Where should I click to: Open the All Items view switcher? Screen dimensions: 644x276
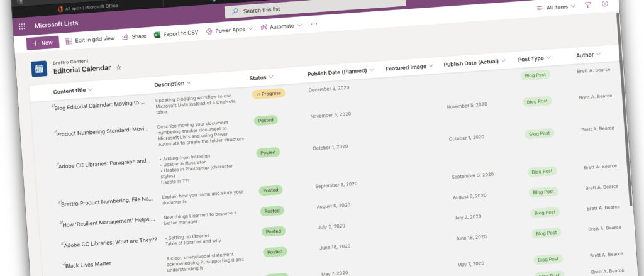[556, 7]
